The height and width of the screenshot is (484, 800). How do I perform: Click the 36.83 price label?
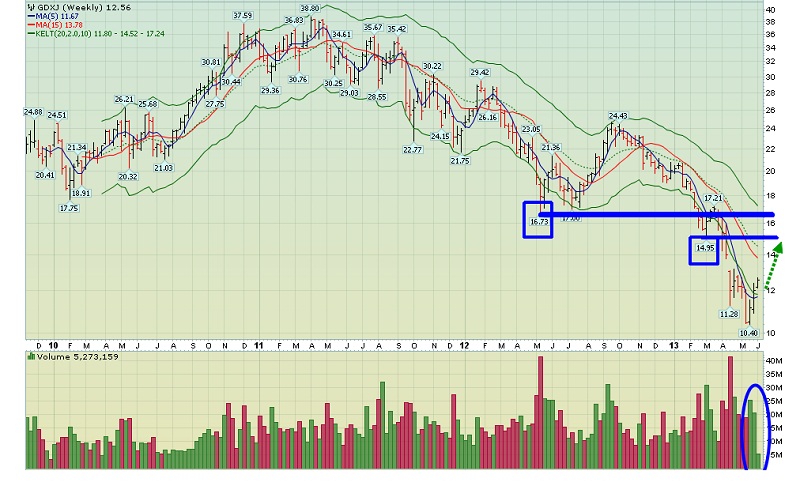(x=294, y=20)
